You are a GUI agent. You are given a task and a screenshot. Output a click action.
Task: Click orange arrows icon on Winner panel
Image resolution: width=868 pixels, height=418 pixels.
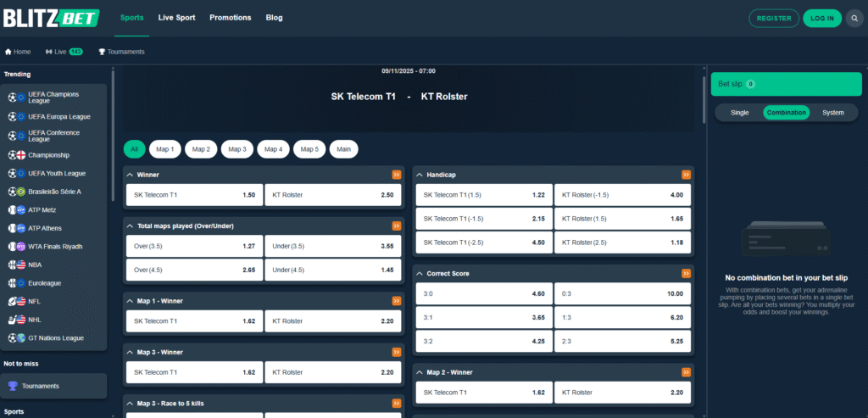point(397,175)
